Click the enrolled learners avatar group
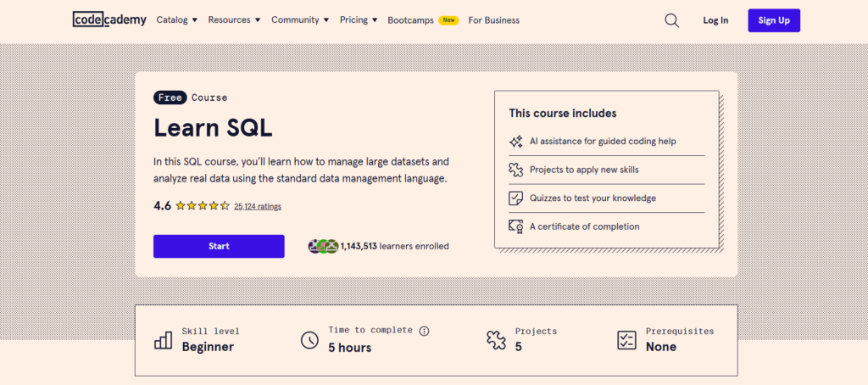Screen dimensions: 868x385 (323, 246)
